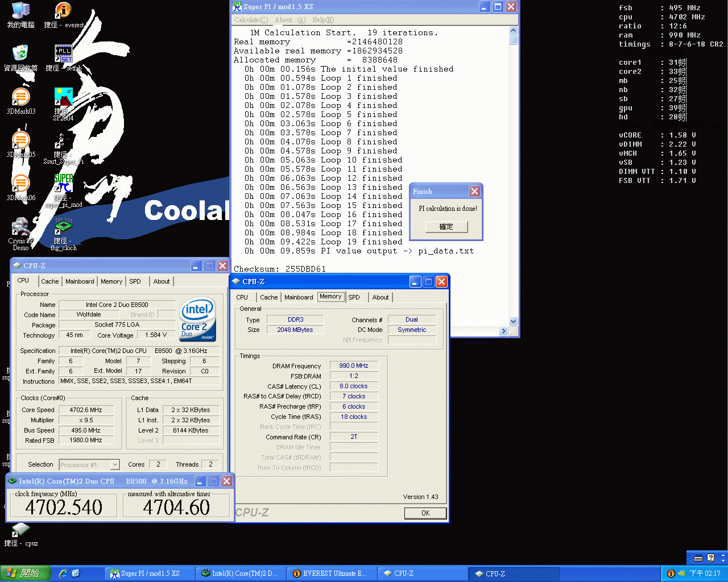Open the My Computer desktop icon

20,11
